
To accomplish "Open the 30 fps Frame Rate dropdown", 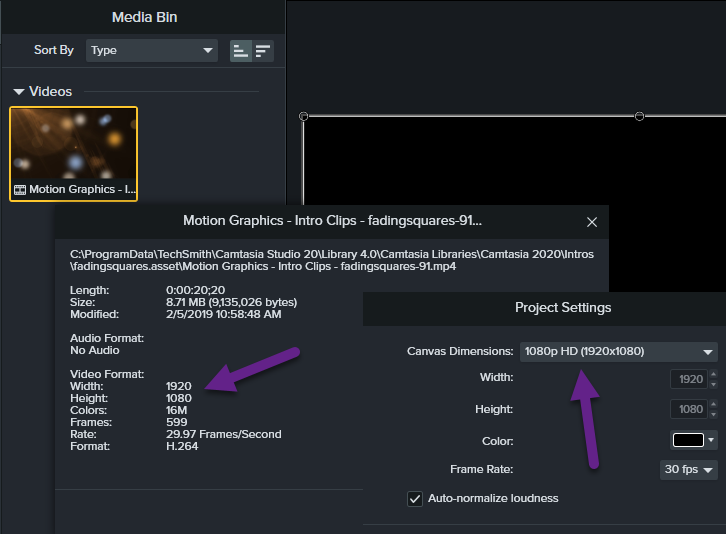I will (x=689, y=470).
